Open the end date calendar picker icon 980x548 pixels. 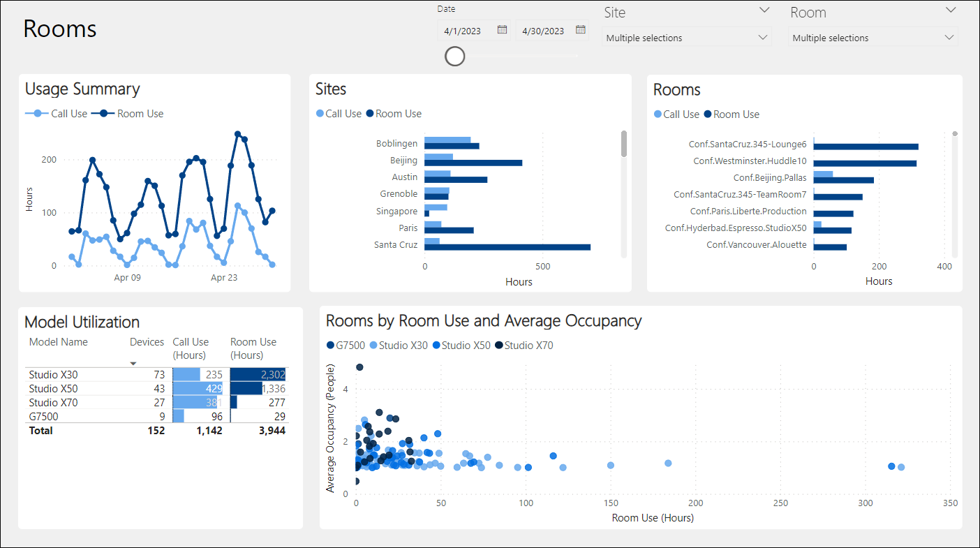pyautogui.click(x=580, y=30)
